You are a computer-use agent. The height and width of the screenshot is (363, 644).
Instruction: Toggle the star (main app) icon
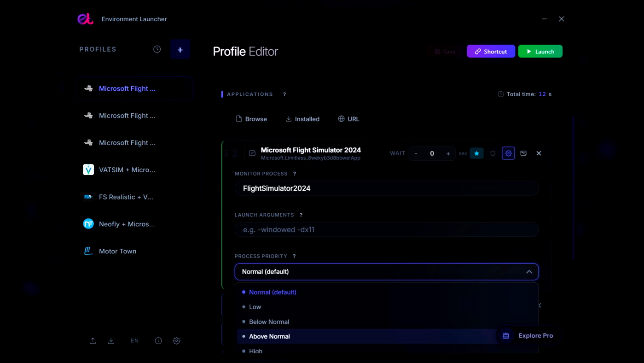point(477,153)
